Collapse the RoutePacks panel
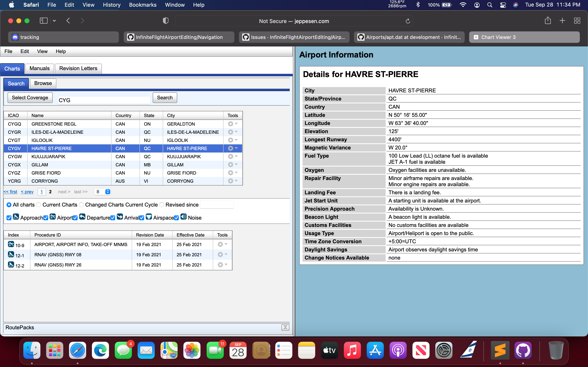This screenshot has width=588, height=367. (x=285, y=327)
